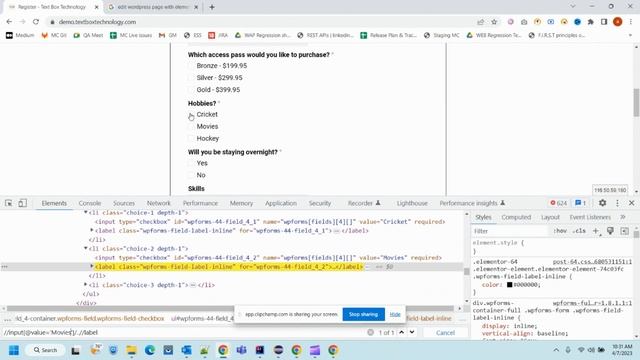Reload the page with refresh icon

[36, 22]
